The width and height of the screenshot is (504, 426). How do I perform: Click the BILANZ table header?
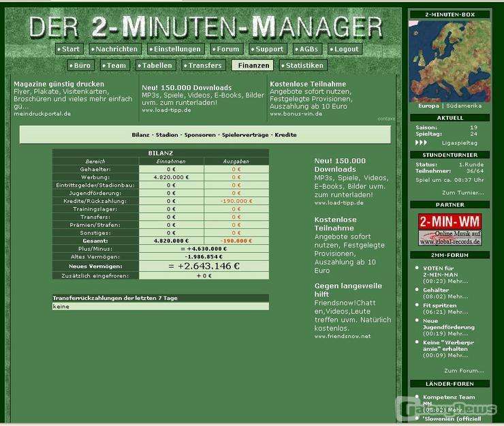click(x=160, y=153)
